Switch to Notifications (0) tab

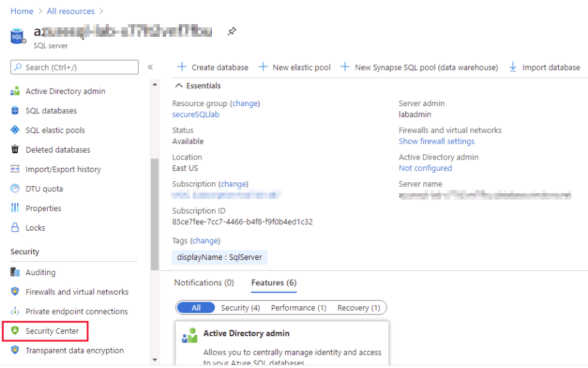click(204, 283)
